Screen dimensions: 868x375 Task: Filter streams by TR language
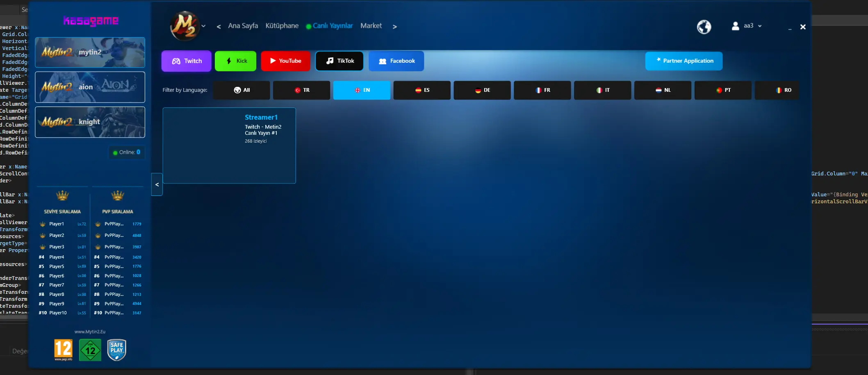(x=301, y=90)
